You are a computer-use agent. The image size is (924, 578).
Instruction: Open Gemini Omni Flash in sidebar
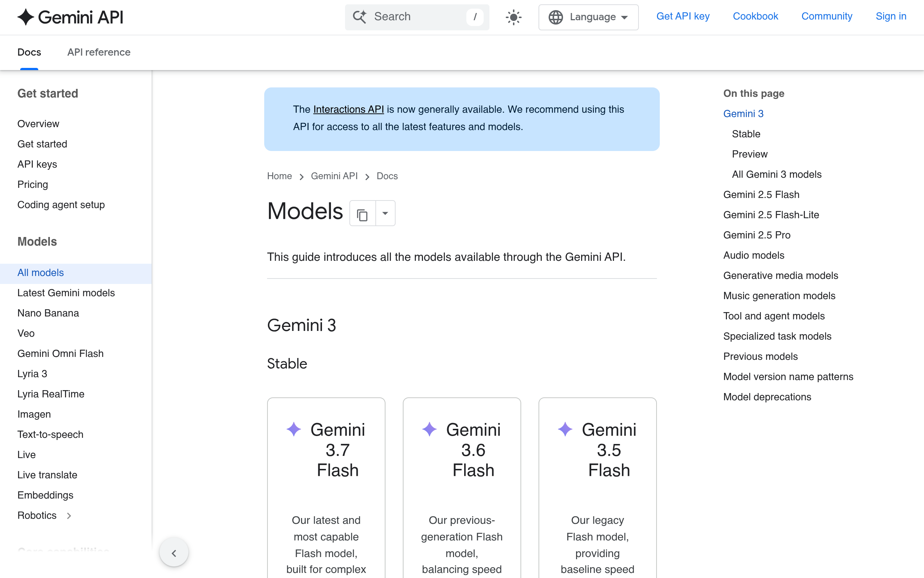(60, 354)
